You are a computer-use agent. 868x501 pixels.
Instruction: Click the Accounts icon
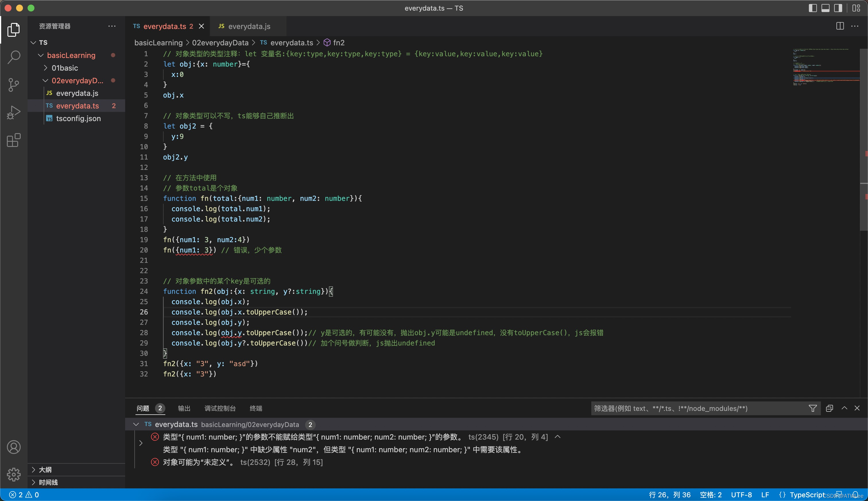pyautogui.click(x=14, y=447)
